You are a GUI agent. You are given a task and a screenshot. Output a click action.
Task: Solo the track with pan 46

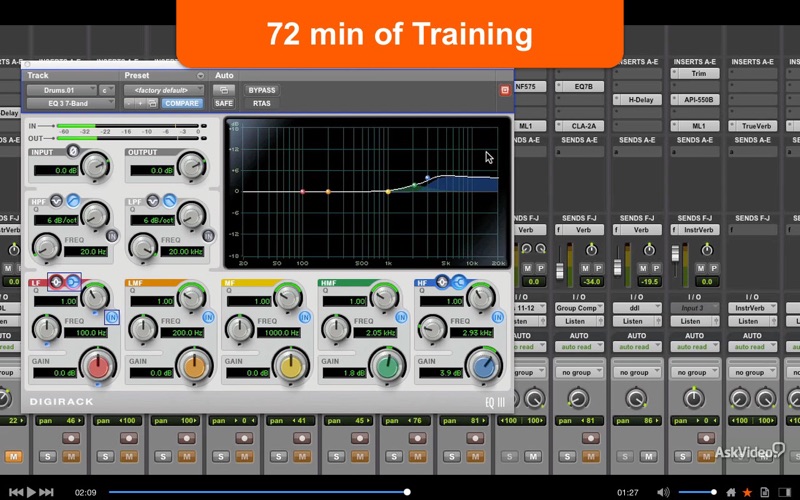(47, 457)
